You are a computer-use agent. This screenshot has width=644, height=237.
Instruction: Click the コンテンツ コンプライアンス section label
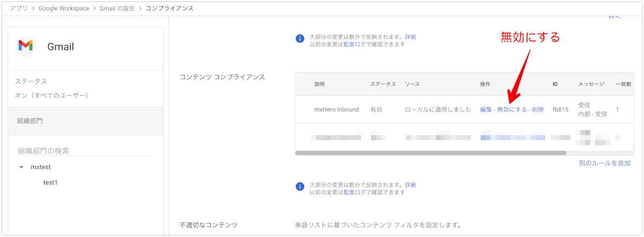[222, 77]
